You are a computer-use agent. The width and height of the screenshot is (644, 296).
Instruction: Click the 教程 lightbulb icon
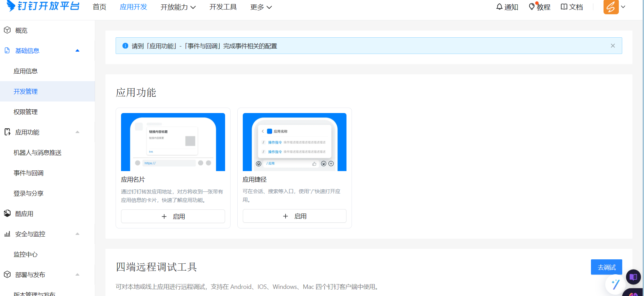pyautogui.click(x=532, y=6)
